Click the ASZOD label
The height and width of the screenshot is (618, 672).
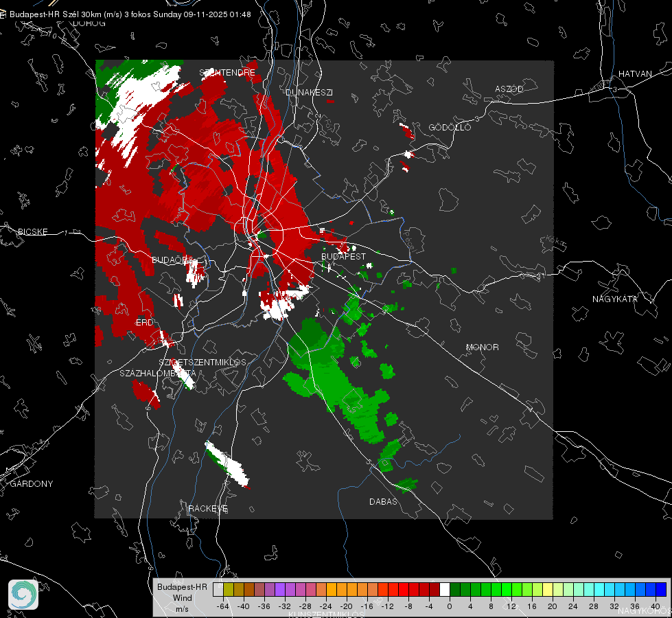click(x=509, y=89)
